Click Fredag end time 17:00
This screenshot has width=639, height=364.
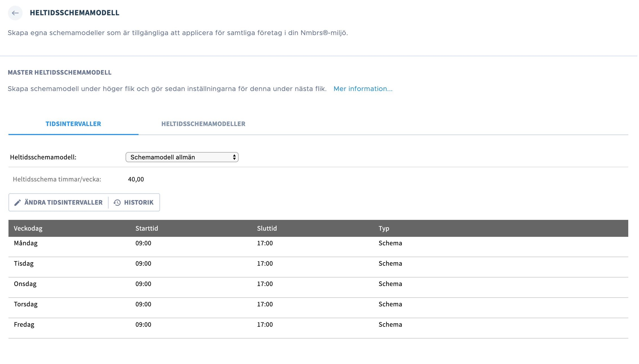coord(265,324)
